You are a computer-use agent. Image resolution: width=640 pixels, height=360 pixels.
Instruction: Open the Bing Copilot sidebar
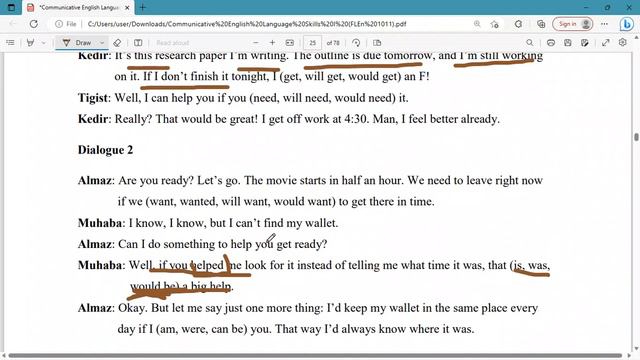tap(627, 24)
